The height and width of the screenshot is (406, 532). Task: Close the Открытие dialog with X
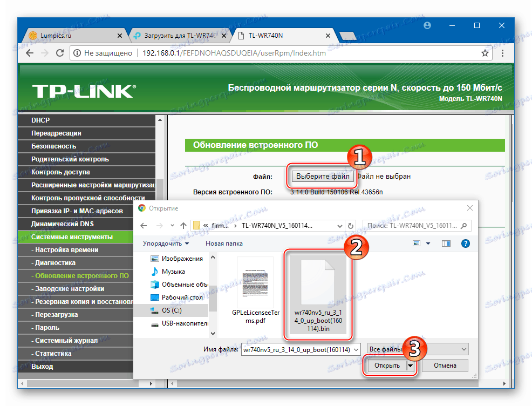(469, 208)
